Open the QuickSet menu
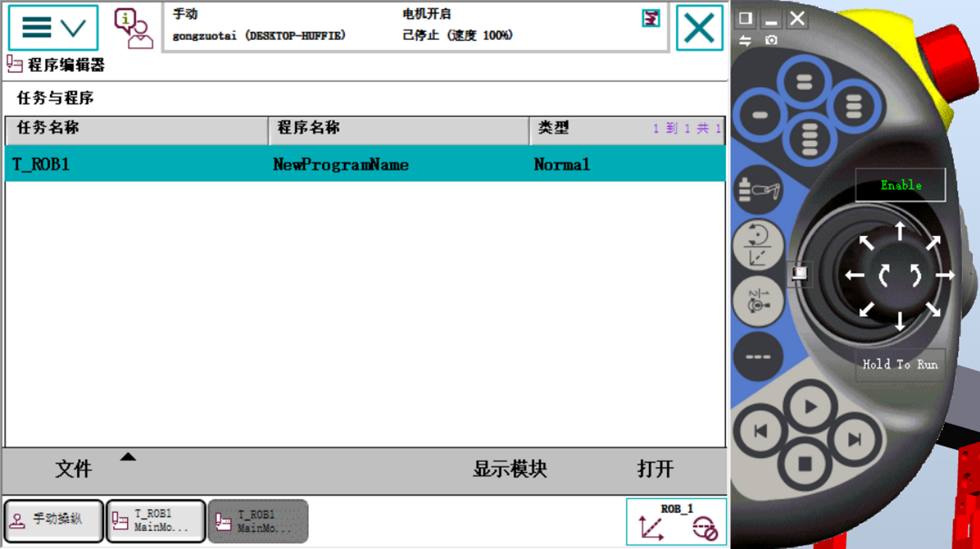This screenshot has width=980, height=549. click(650, 20)
